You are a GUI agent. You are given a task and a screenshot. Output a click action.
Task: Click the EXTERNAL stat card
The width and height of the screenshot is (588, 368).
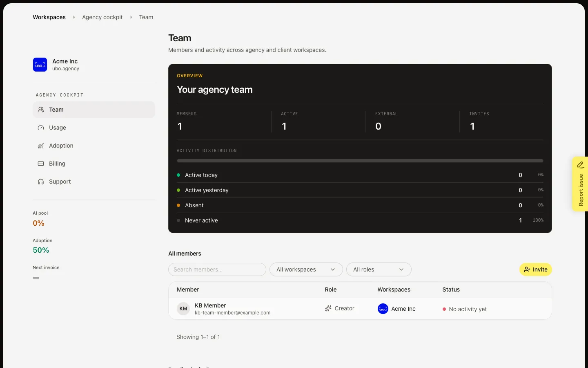coord(412,121)
